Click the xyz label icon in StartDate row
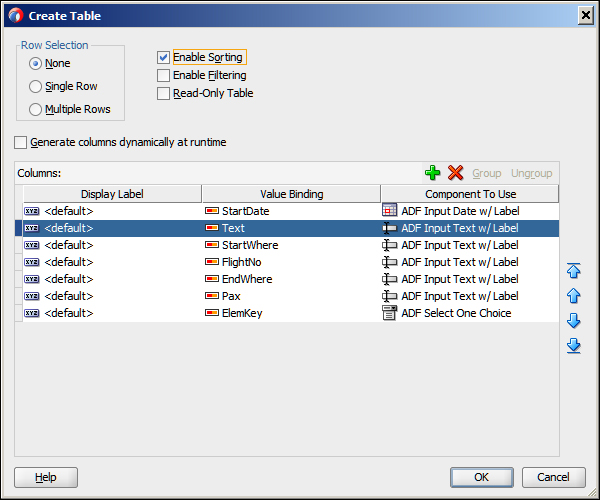The image size is (600, 500). coord(32,211)
